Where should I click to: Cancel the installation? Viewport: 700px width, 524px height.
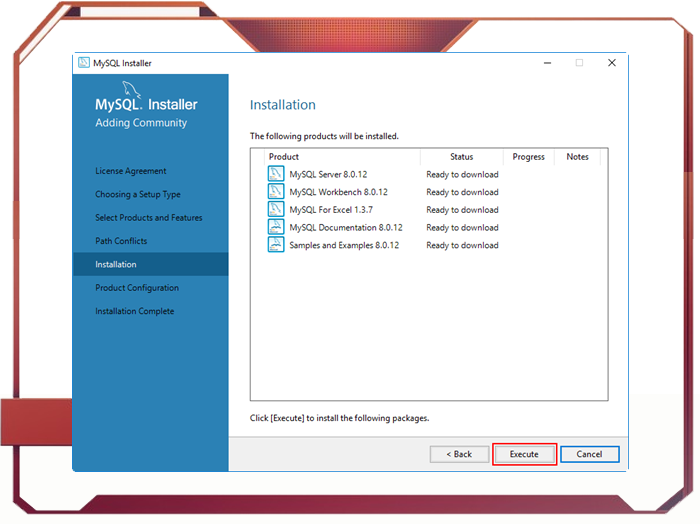point(589,454)
